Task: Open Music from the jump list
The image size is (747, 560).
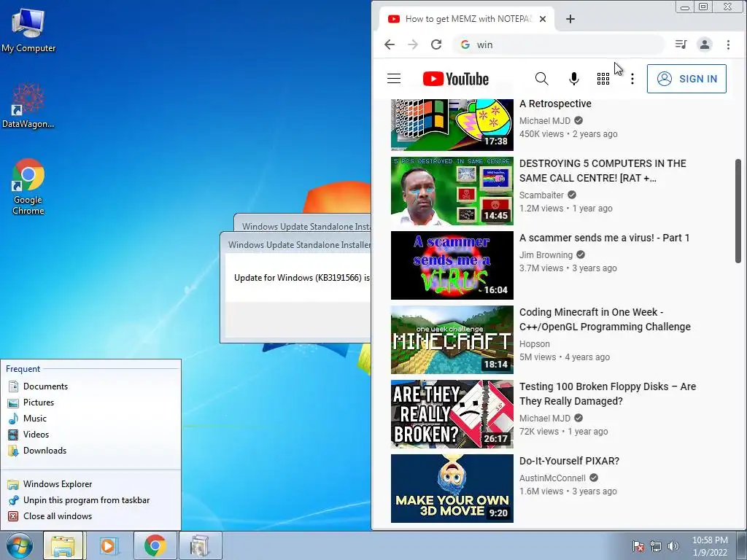Action: pyautogui.click(x=90, y=418)
